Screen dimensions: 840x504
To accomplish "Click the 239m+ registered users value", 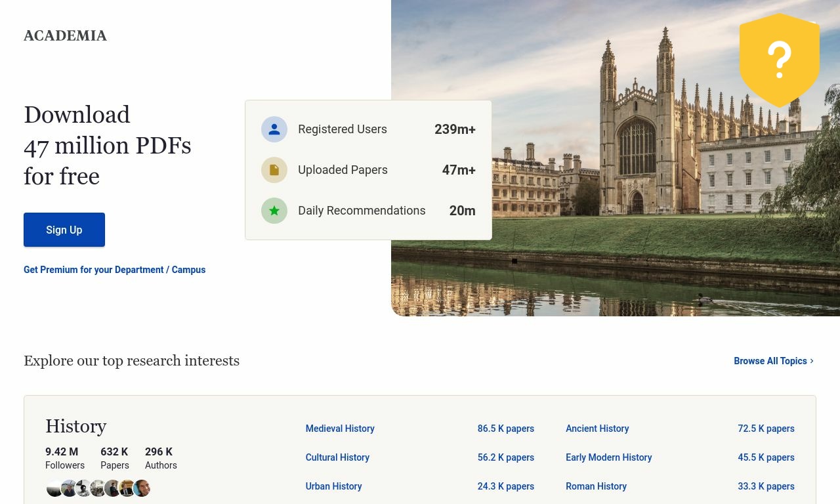I will tap(455, 129).
